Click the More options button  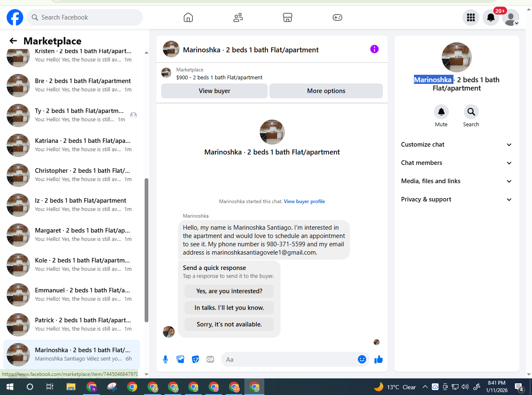[x=326, y=91]
